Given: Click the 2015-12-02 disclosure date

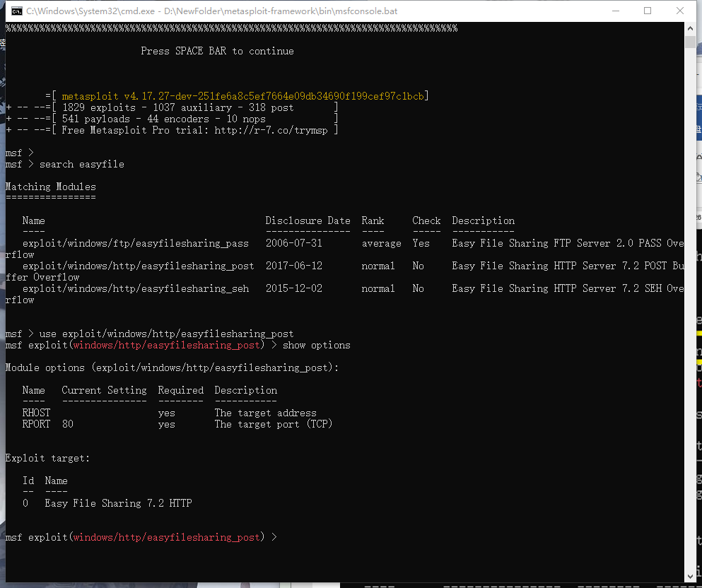Looking at the screenshot, I should tap(293, 288).
